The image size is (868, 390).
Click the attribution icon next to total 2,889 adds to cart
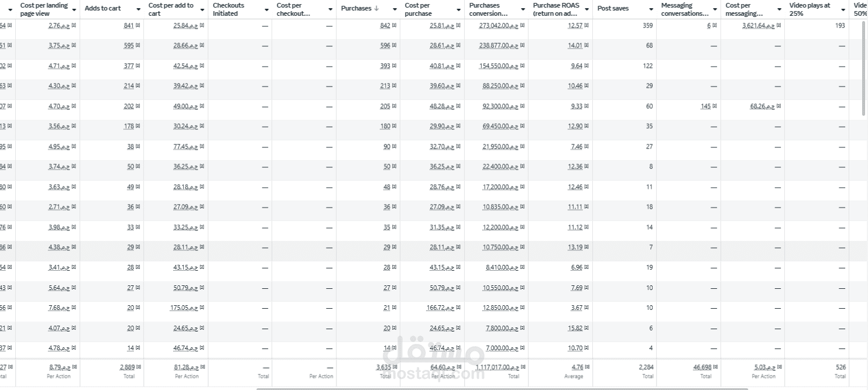click(x=139, y=367)
